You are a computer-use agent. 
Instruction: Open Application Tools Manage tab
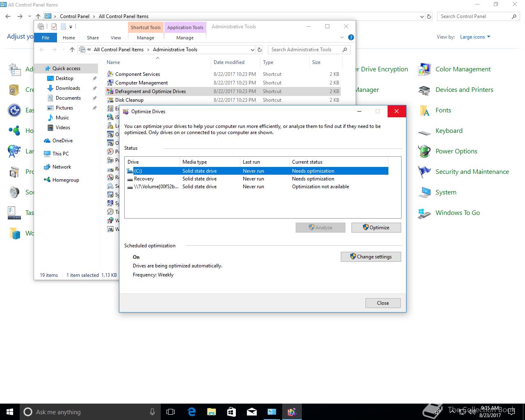click(x=185, y=38)
